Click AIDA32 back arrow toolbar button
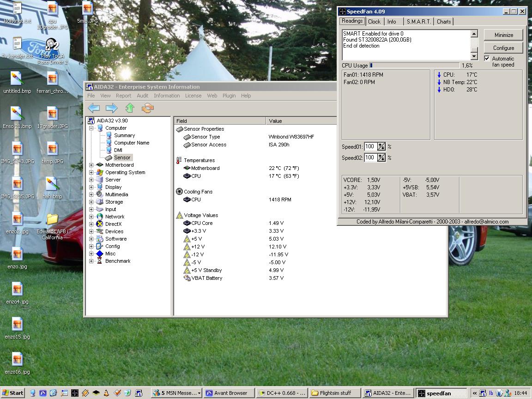The width and height of the screenshot is (532, 399). click(x=94, y=108)
